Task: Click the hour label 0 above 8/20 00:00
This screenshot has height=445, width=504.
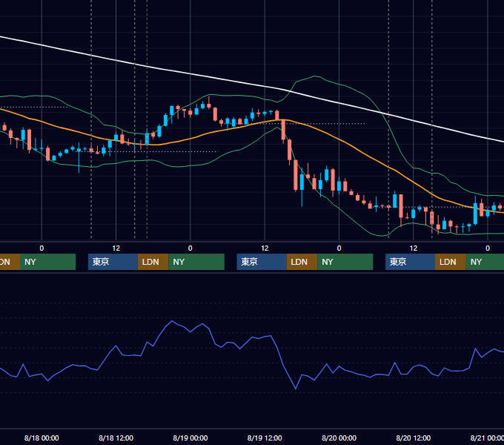Action: [x=339, y=248]
